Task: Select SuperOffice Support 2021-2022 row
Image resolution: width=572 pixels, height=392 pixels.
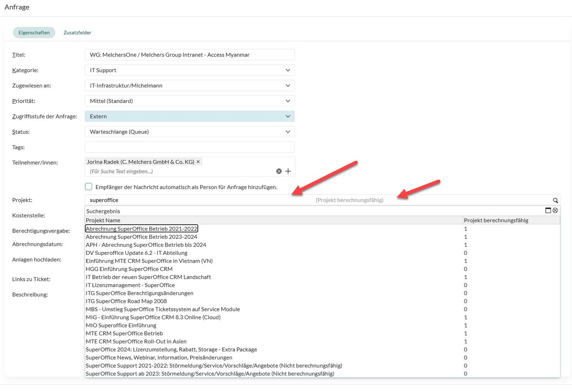Action: (322, 366)
